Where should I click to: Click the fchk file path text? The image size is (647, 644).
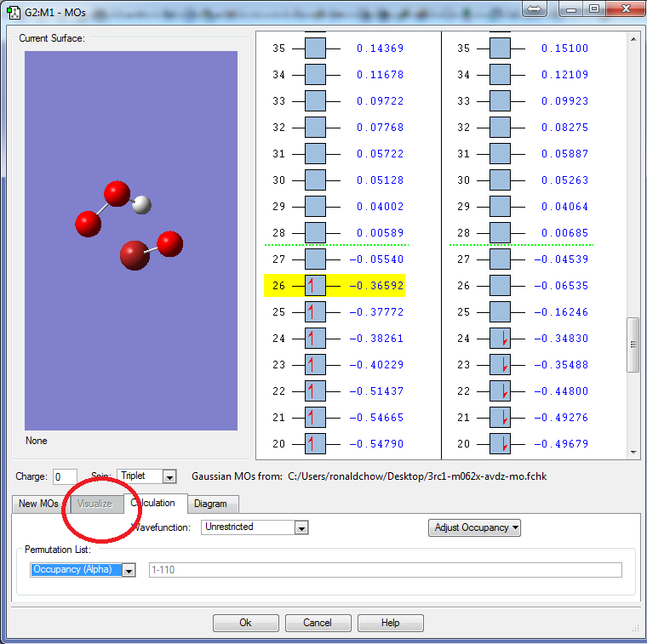click(x=417, y=476)
